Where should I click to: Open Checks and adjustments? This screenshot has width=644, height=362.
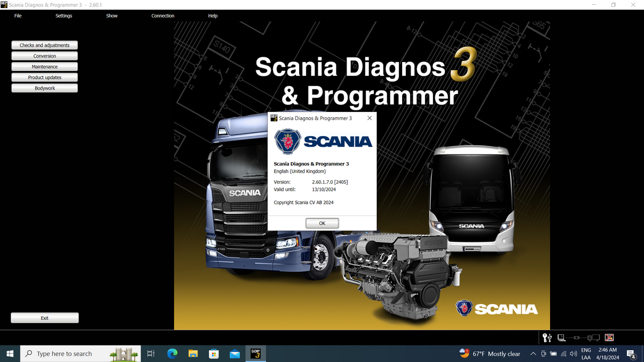point(45,45)
